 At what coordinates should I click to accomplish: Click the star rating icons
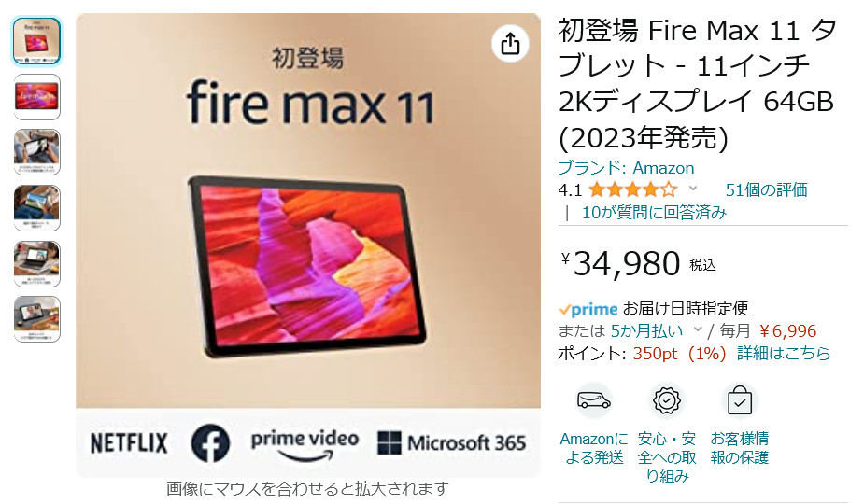coord(633,190)
